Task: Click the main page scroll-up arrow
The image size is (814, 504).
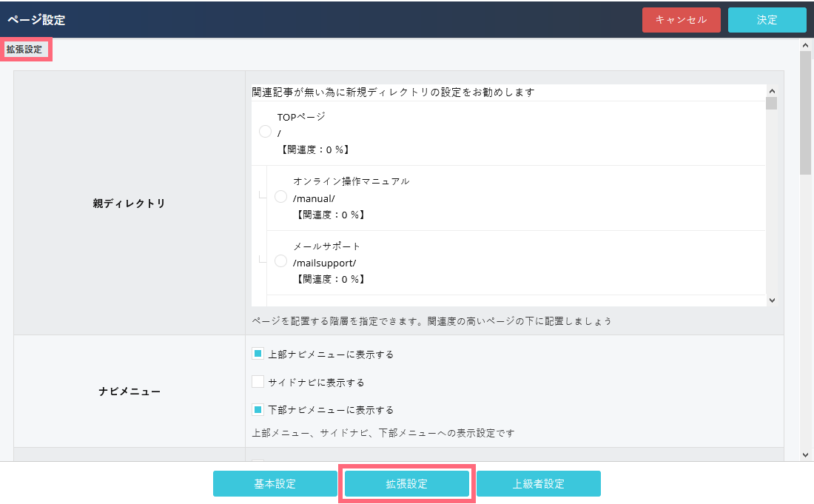Action: (805, 45)
